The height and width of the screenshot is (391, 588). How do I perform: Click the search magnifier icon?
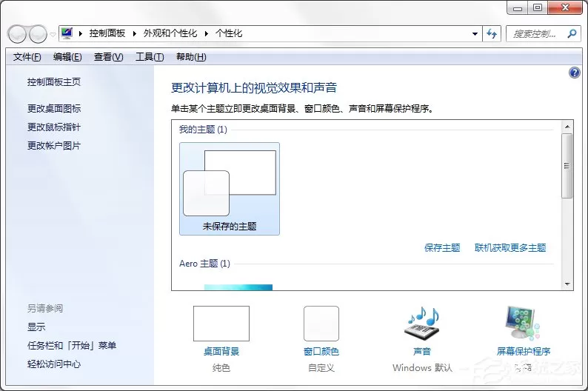coord(572,34)
